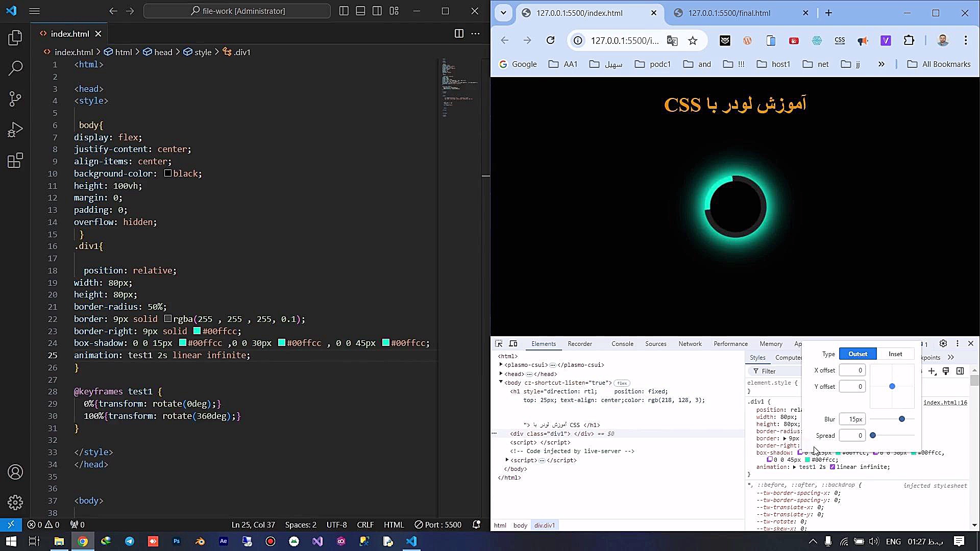Collapse the body node in Elements
Viewport: 980px width, 551px height.
tap(501, 382)
